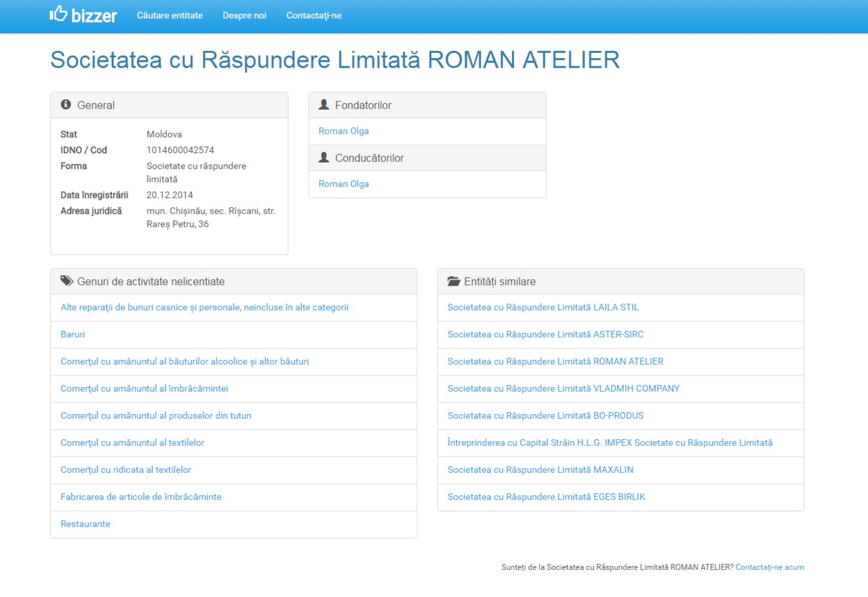Click the Data înregistrării label
This screenshot has height=597, width=868.
94,194
